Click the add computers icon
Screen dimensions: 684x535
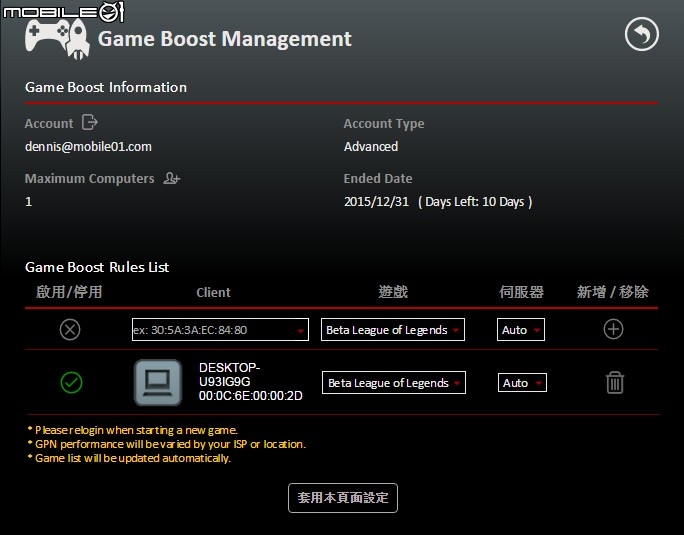pos(171,178)
